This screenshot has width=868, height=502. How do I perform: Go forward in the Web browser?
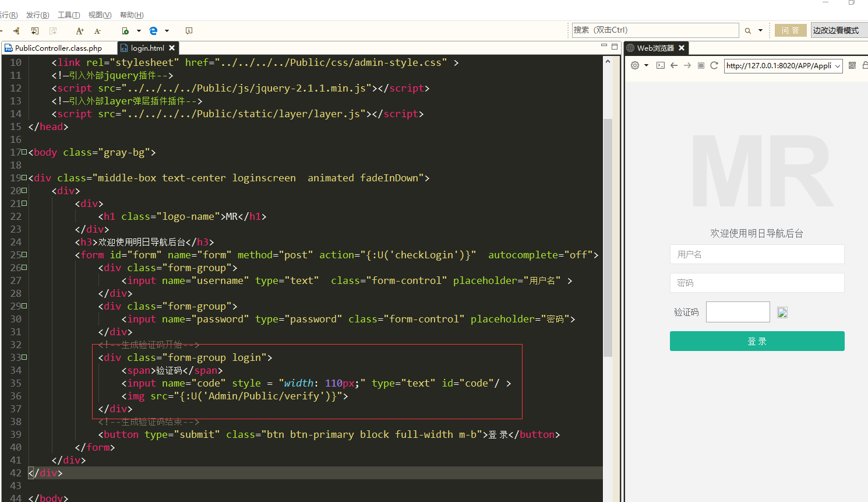click(687, 65)
